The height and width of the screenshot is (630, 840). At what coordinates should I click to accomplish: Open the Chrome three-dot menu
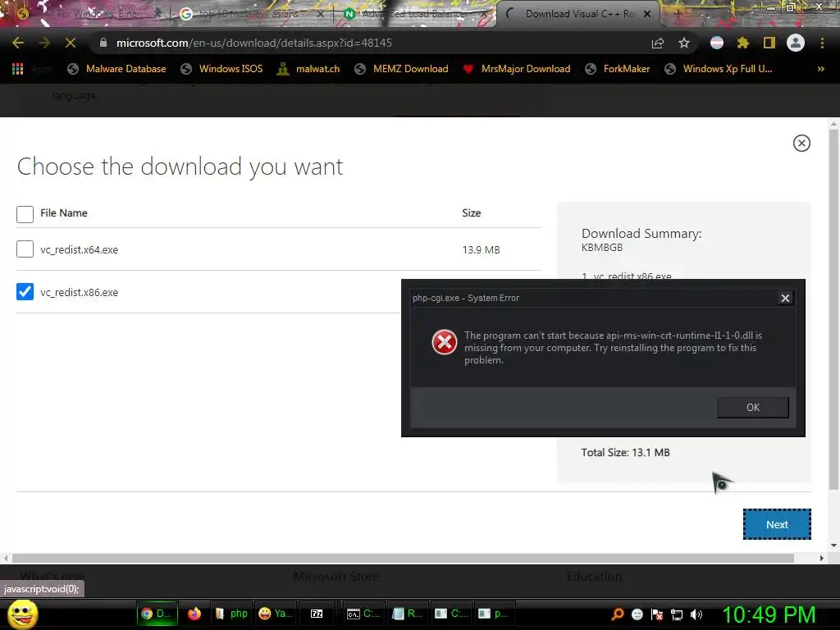tap(822, 43)
